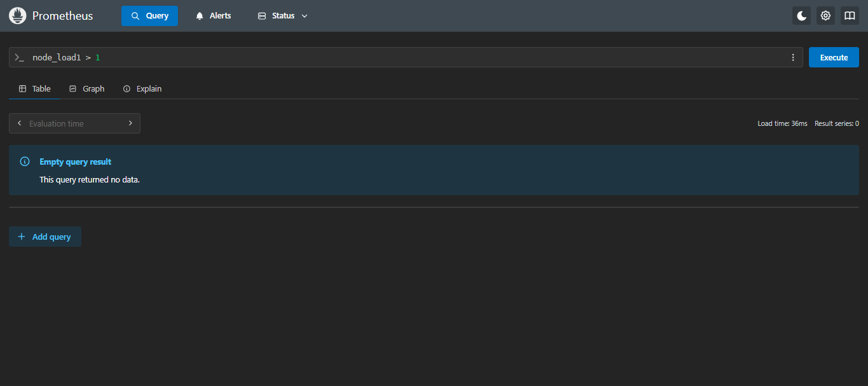
Task: Toggle dark mode with the moon icon
Action: pyautogui.click(x=802, y=16)
